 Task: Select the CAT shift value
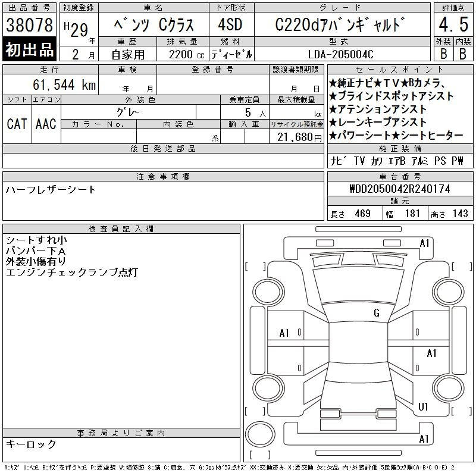(x=17, y=124)
